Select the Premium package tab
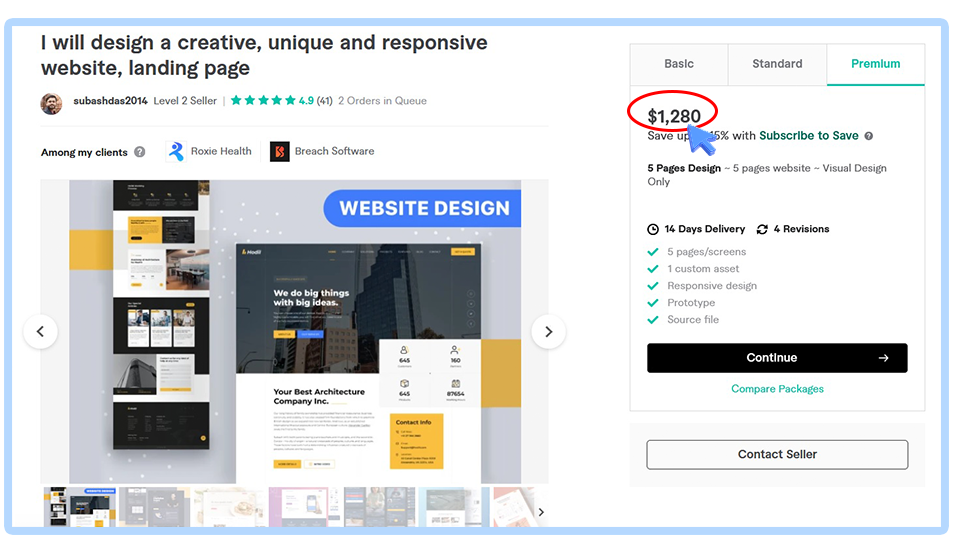The image size is (954, 549). [x=875, y=64]
